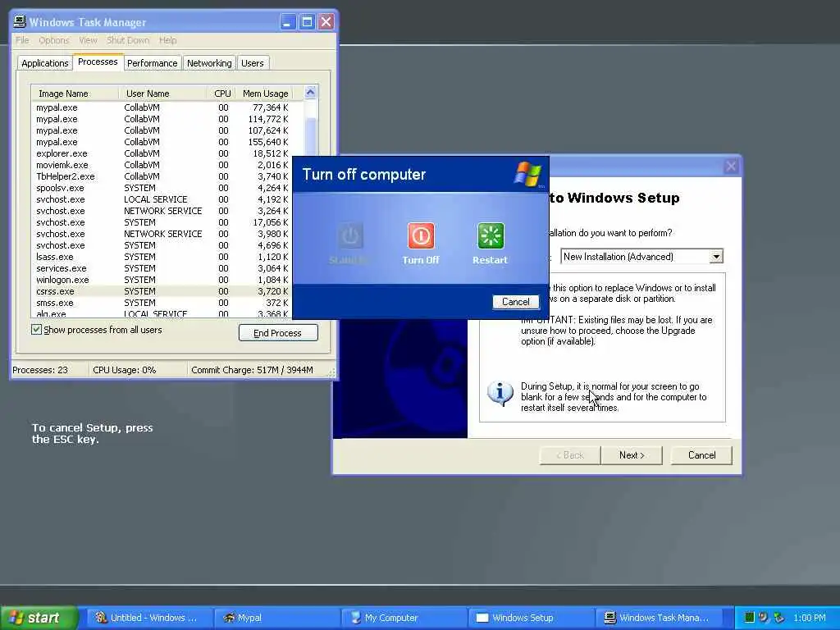Click the Start button
840x630 pixels.
coord(38,618)
